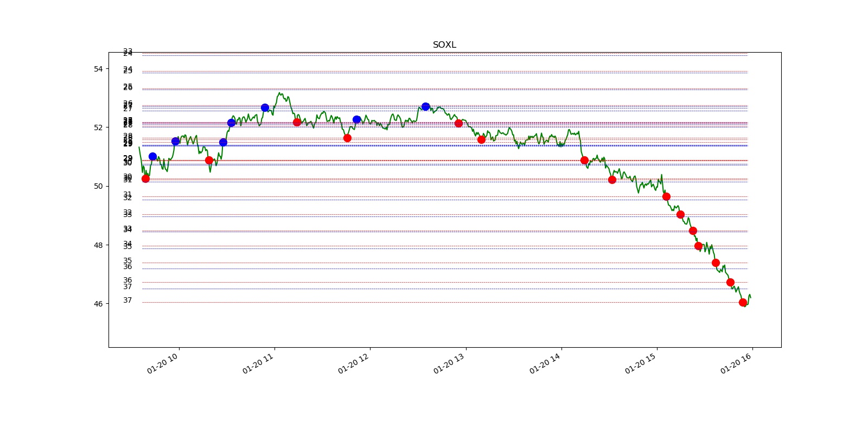Viewport: 868px width, 434px height.
Task: Select the 52 y-axis tick label
Action: point(98,127)
